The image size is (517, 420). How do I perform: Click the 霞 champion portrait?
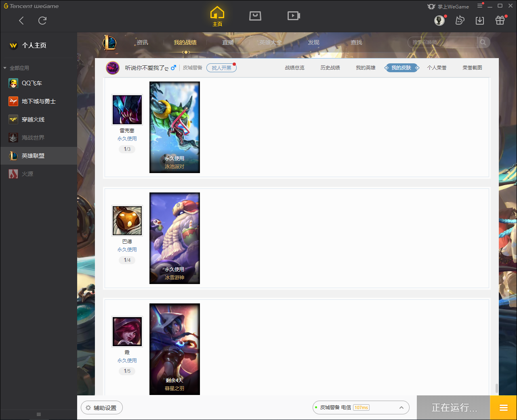pyautogui.click(x=127, y=332)
